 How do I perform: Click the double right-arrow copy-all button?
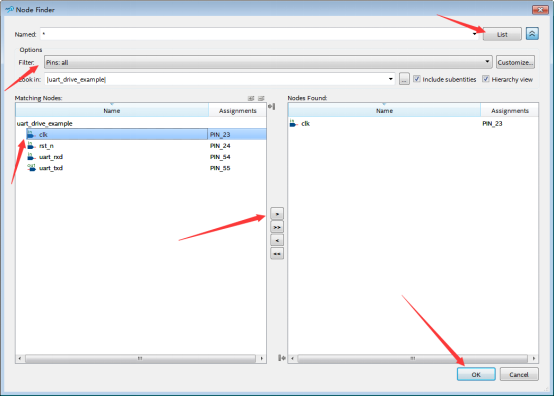[277, 227]
